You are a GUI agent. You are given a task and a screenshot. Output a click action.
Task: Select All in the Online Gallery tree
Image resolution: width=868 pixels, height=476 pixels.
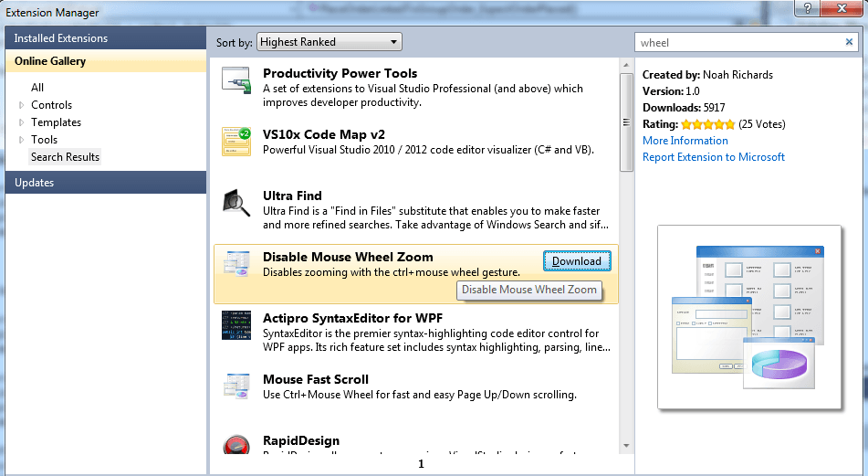point(37,88)
